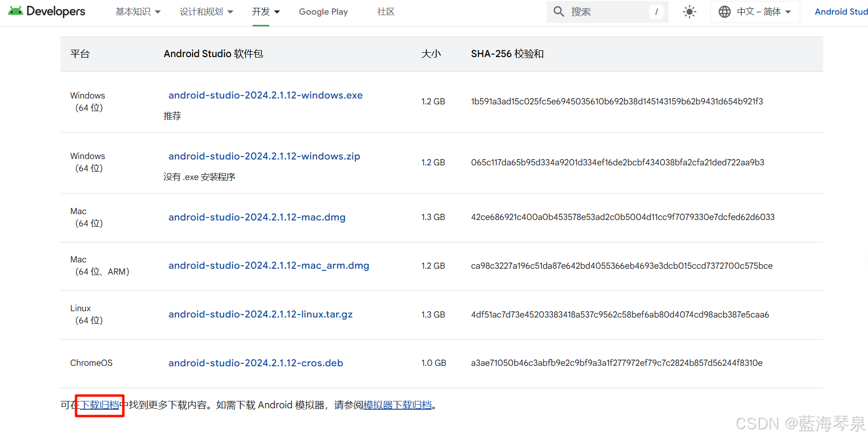Toggle the light/dark theme sun icon
Image resolution: width=868 pixels, height=438 pixels.
click(x=690, y=12)
